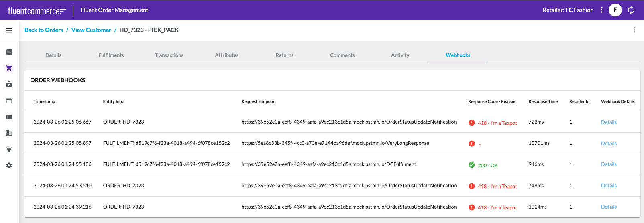Open the Transactions tab

click(169, 55)
